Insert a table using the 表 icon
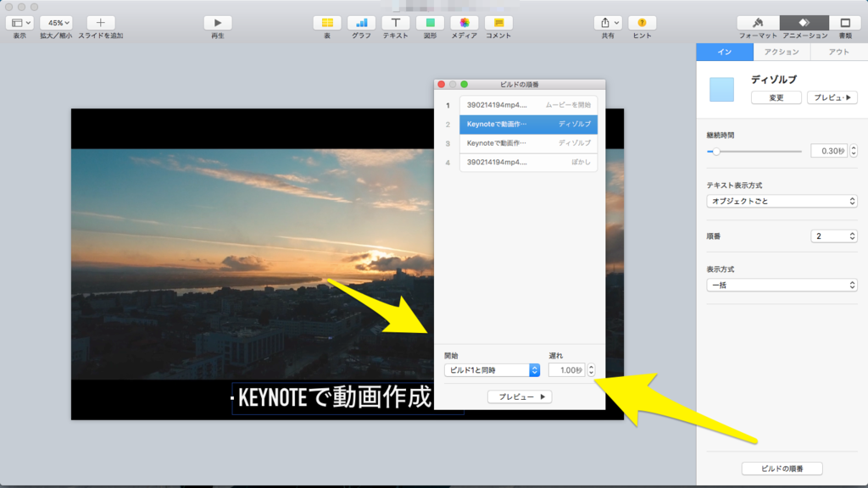 pos(327,23)
